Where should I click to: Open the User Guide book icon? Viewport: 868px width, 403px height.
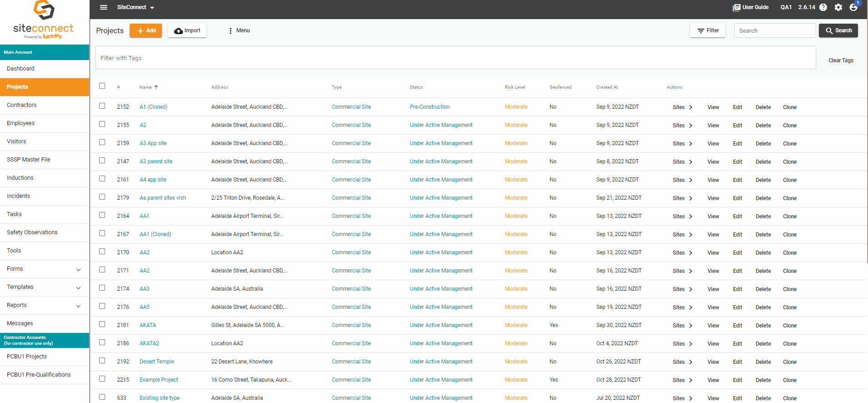[x=737, y=7]
